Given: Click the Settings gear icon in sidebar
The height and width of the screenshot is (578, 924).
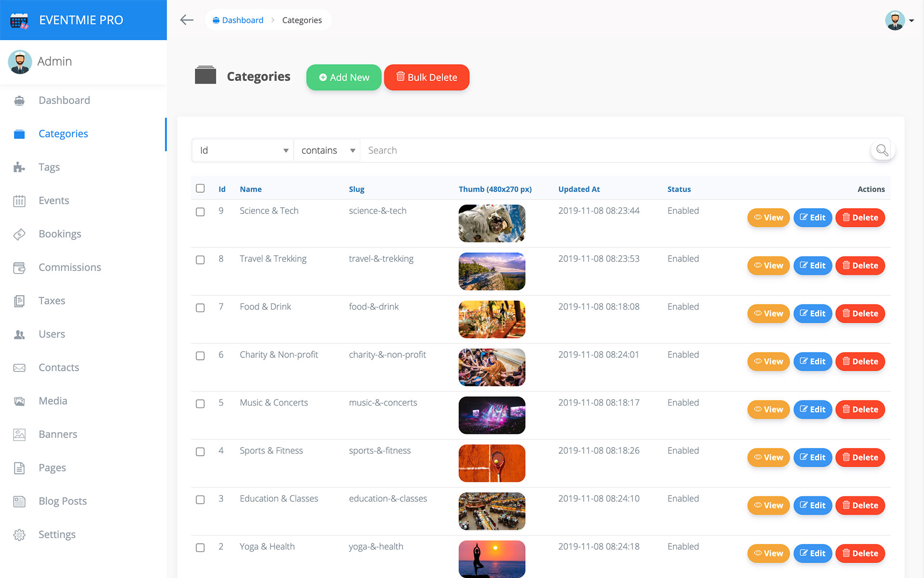Looking at the screenshot, I should pos(19,535).
